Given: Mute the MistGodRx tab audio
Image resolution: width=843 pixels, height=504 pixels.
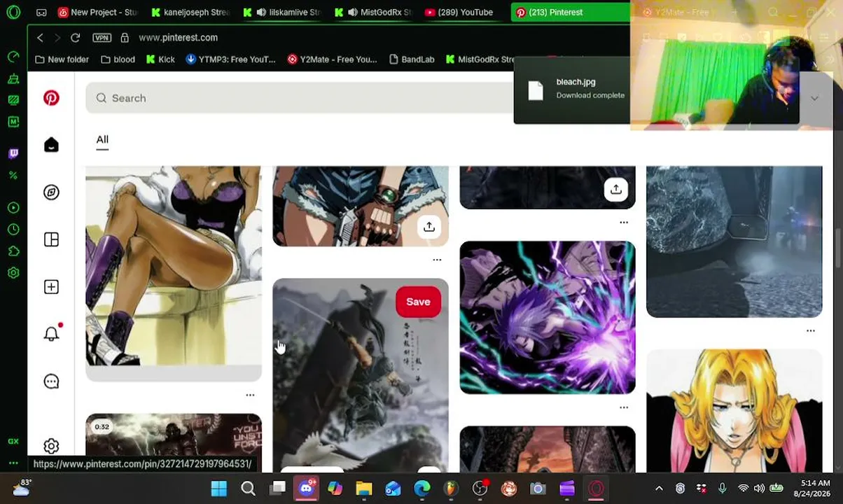Looking at the screenshot, I should click(x=353, y=12).
